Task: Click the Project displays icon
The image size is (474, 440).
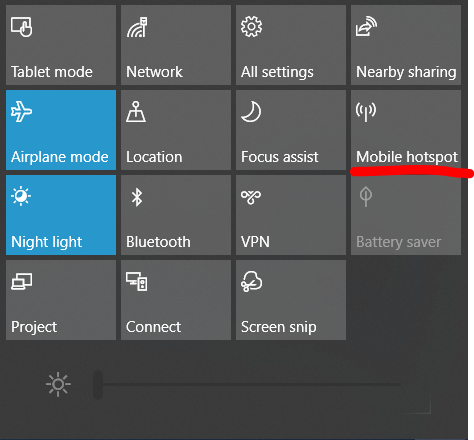Action: (22, 282)
